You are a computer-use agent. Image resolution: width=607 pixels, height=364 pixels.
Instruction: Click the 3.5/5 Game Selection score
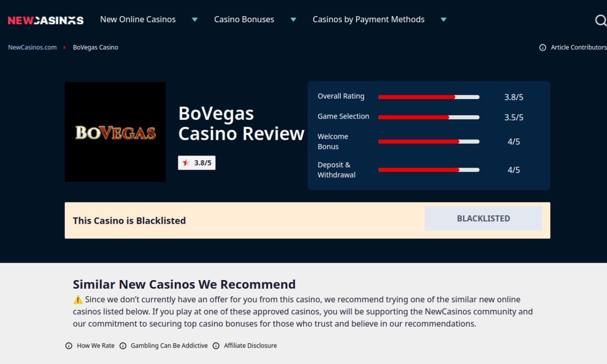click(514, 117)
